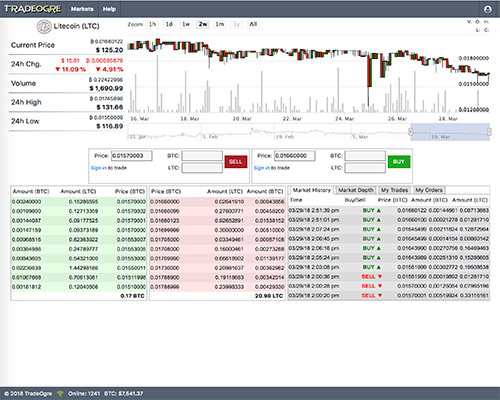Screen dimensions: 500x400
Task: Click the 2:00:36 pm SELL history row
Action: click(x=389, y=277)
